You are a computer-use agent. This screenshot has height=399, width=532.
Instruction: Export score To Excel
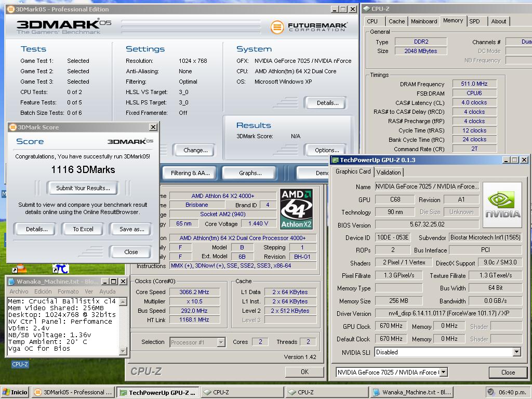pyautogui.click(x=83, y=229)
